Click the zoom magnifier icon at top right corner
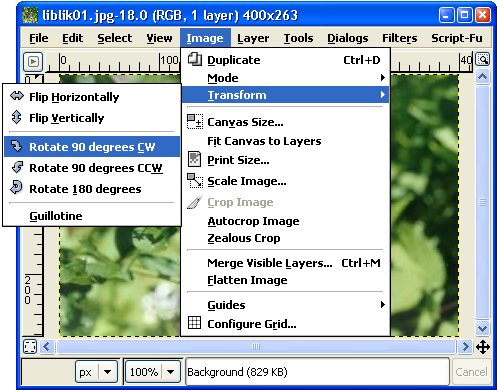 tap(482, 59)
